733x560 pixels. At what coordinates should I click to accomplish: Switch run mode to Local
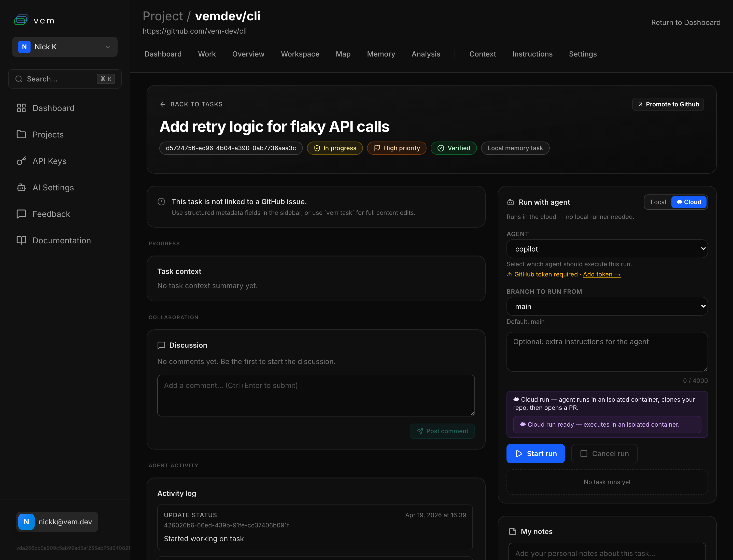click(x=658, y=202)
